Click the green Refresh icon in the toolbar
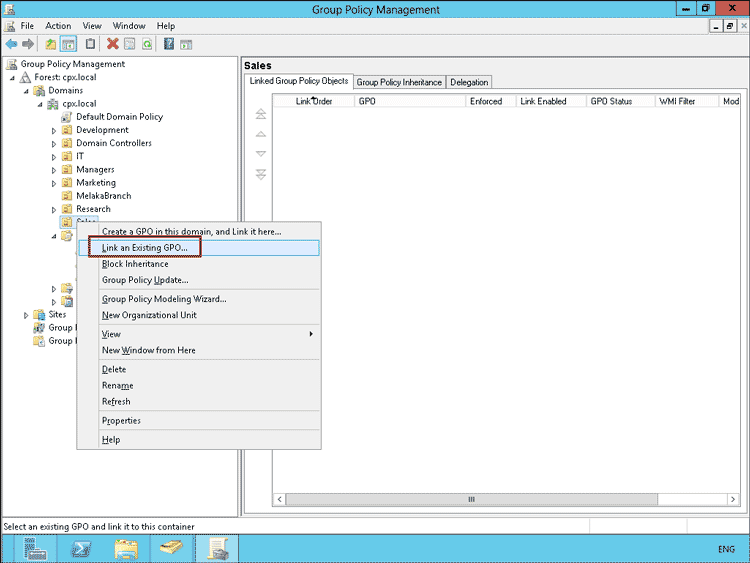Image resolution: width=750 pixels, height=563 pixels. coord(147,44)
